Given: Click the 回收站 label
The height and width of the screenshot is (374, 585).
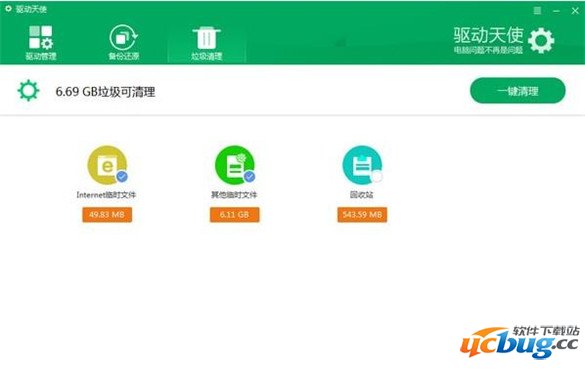Looking at the screenshot, I should 362,195.
